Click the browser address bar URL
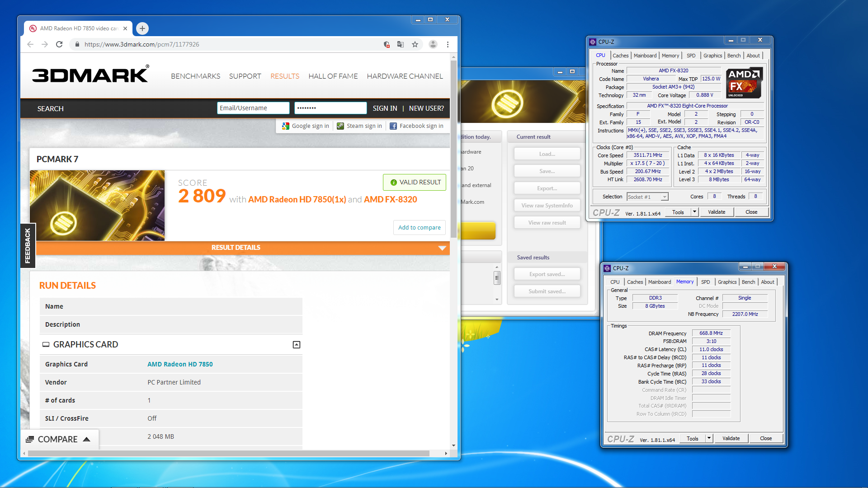 pyautogui.click(x=142, y=44)
